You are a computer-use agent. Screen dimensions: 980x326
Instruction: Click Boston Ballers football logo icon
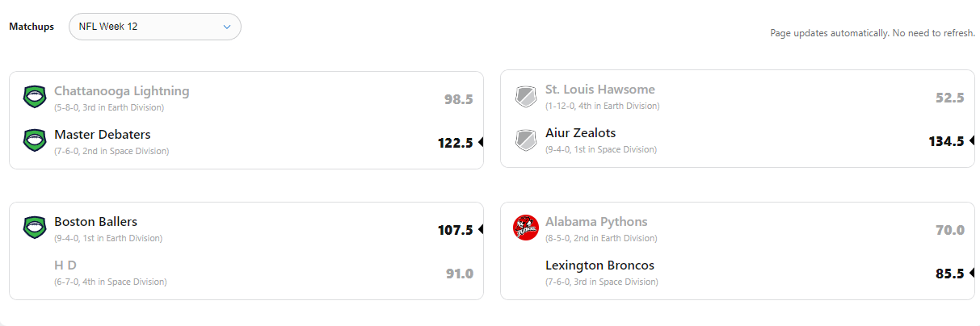coord(35,228)
